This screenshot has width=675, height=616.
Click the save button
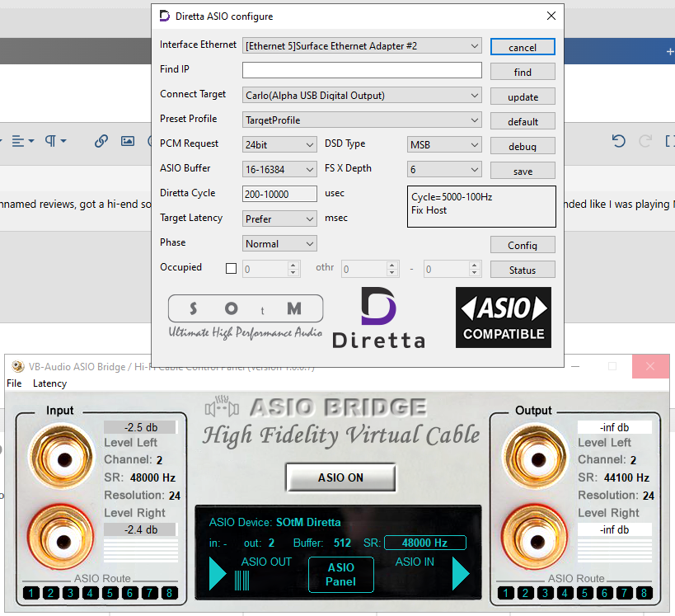523,171
